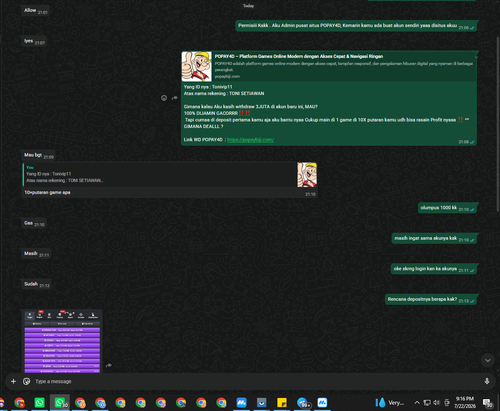Forward the POPAY4D offer message
Screen dimensions: 500x411
click(175, 98)
